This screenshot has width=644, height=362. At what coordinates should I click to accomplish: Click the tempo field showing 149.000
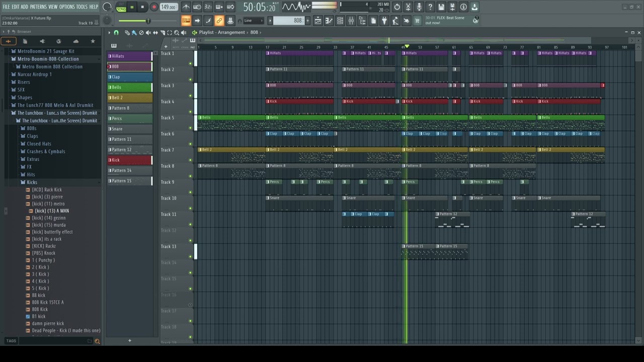click(x=169, y=7)
